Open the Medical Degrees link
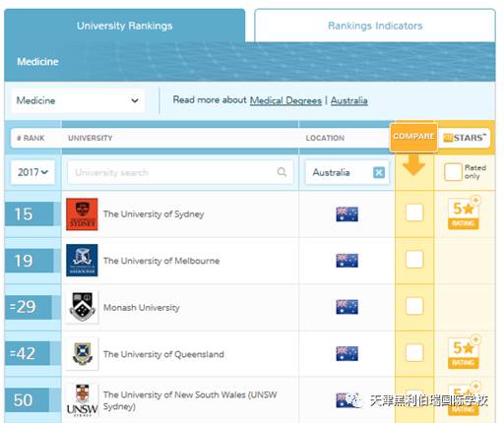504x423 pixels. click(285, 100)
